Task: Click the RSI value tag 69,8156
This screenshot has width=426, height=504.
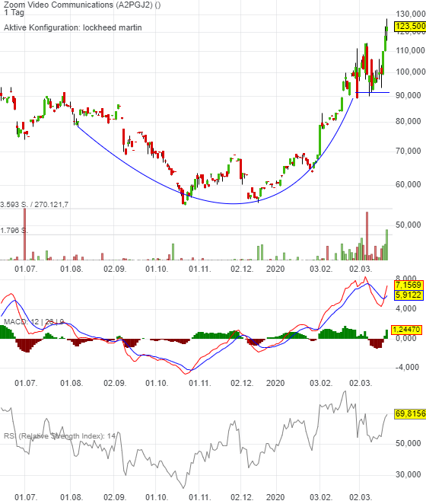Action: pos(410,413)
